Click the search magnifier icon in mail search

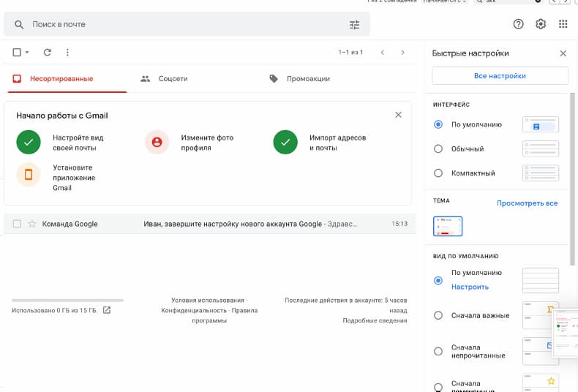(x=19, y=25)
